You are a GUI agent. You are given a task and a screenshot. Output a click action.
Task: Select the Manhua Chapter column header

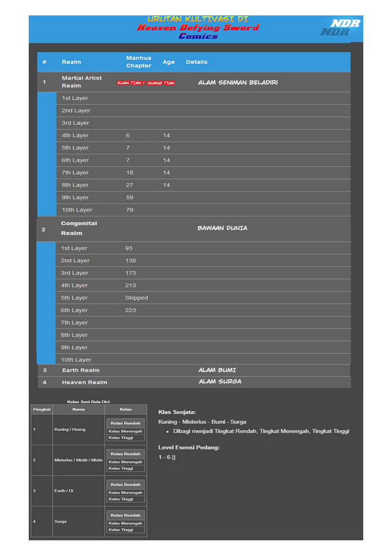click(138, 62)
